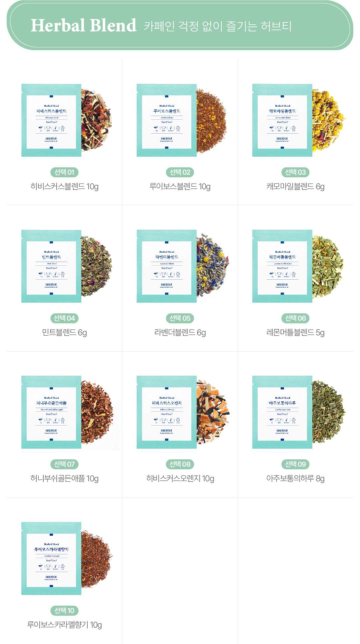The width and height of the screenshot is (360, 644).
Task: Select the 라벤더블렌드 tea pouch image
Action: [x=167, y=266]
